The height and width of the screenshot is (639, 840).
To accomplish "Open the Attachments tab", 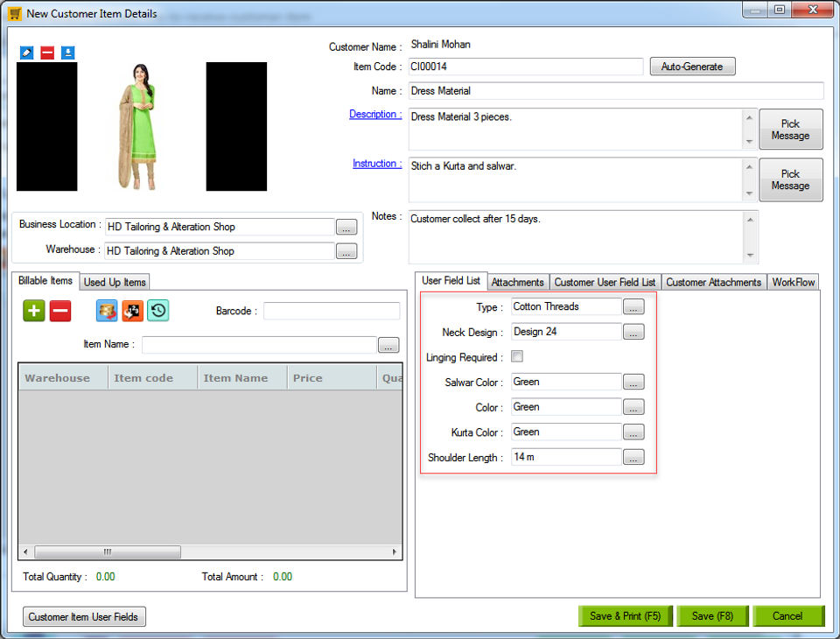I will tap(517, 282).
